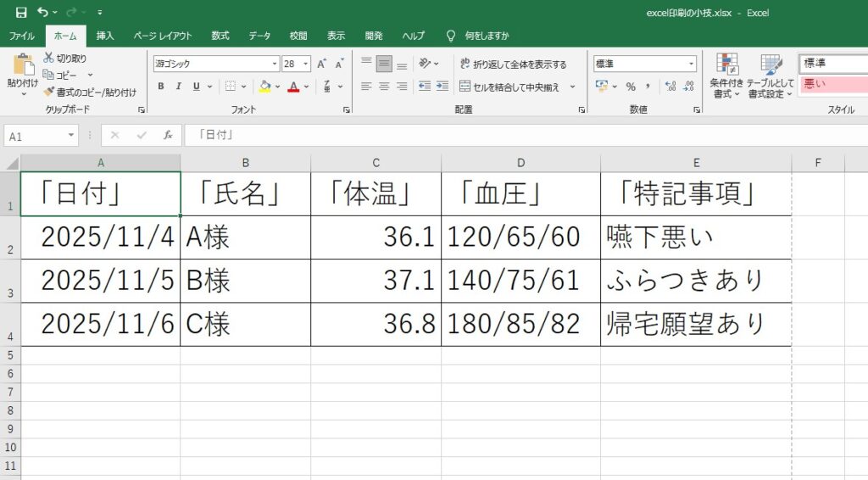The height and width of the screenshot is (480, 868).
Task: Toggle Bold formatting
Action: point(161,87)
